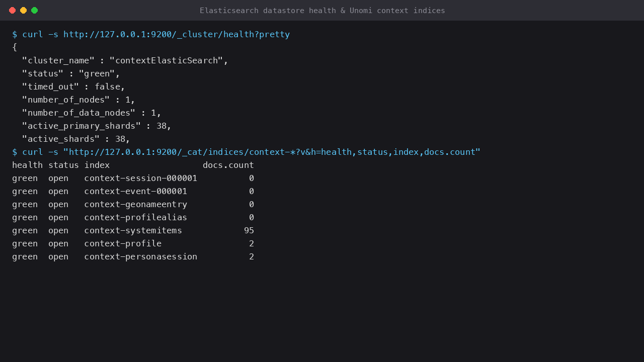Click the "active_shards" : 38 line
This screenshot has width=644, height=362.
pos(76,139)
